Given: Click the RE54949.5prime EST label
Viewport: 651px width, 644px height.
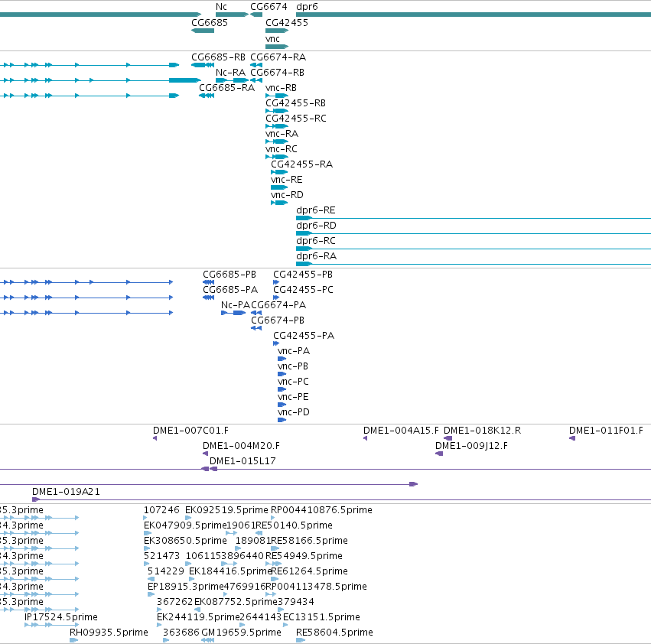Looking at the screenshot, I should point(304,556).
